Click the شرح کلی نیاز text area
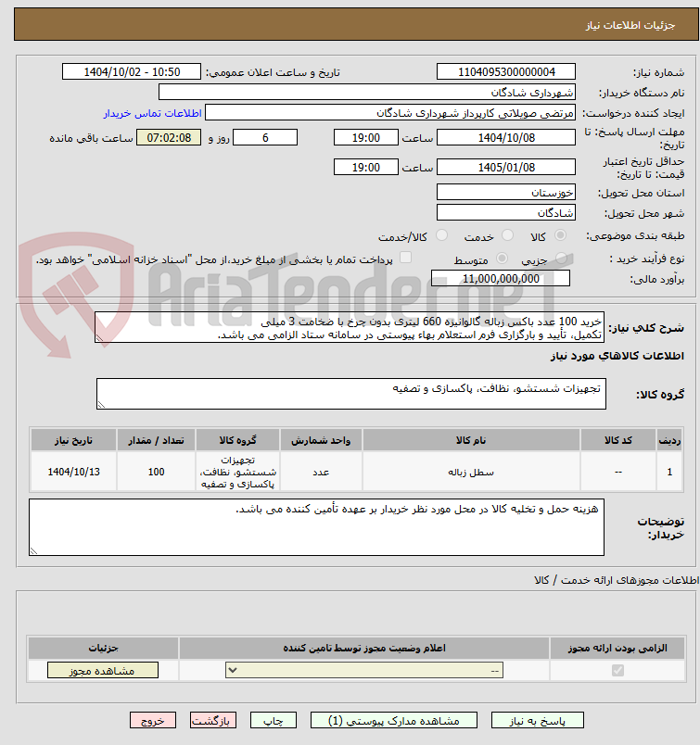The height and width of the screenshot is (745, 700). 350,328
